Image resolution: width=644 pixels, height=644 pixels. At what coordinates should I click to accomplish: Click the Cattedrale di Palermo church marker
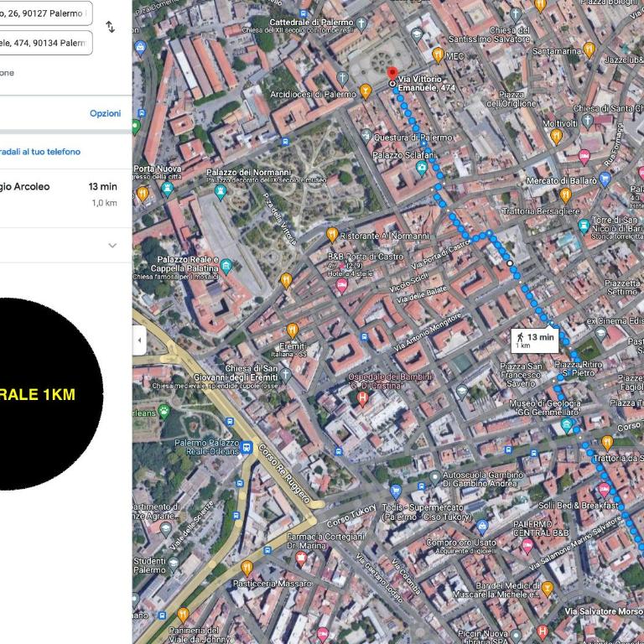361,23
